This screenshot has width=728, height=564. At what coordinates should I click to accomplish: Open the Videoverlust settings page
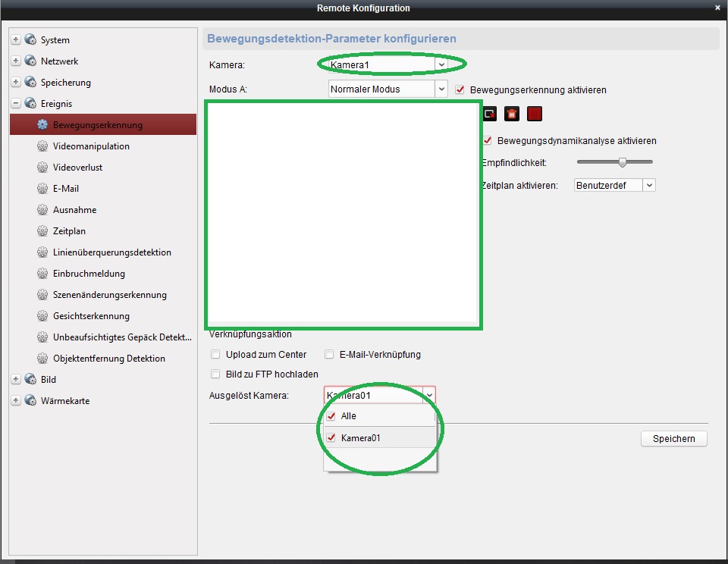77,168
